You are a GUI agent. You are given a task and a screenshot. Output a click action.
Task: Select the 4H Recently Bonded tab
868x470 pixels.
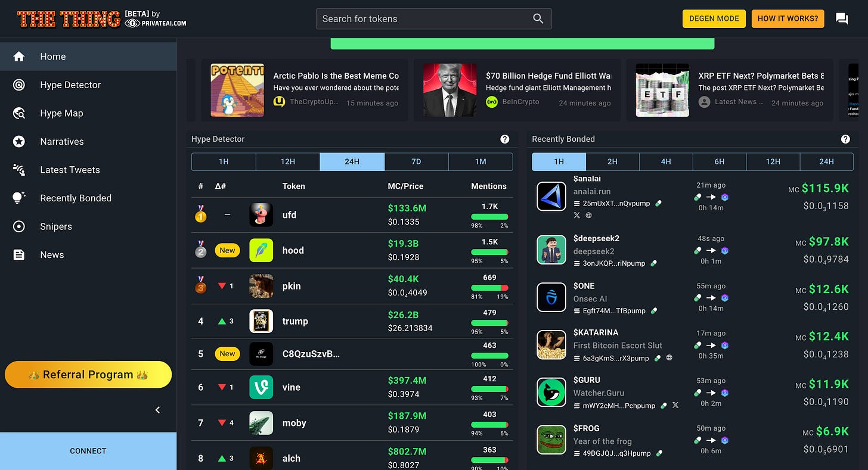coord(666,161)
